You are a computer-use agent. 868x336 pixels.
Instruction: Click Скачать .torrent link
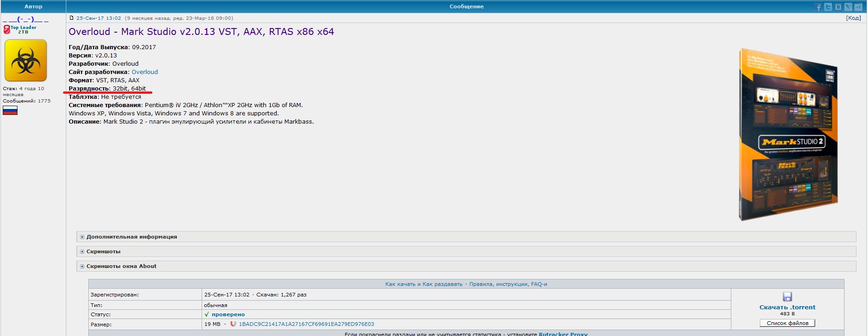pyautogui.click(x=787, y=308)
